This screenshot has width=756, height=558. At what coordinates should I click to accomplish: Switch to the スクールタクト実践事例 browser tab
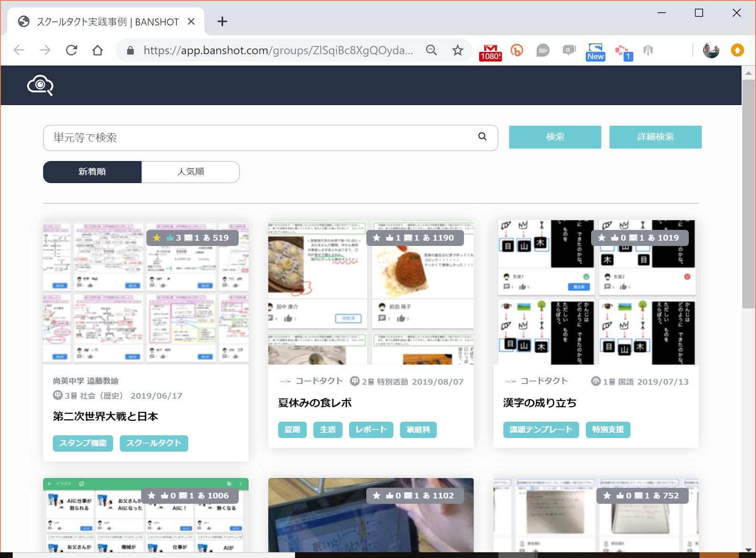pyautogui.click(x=106, y=22)
